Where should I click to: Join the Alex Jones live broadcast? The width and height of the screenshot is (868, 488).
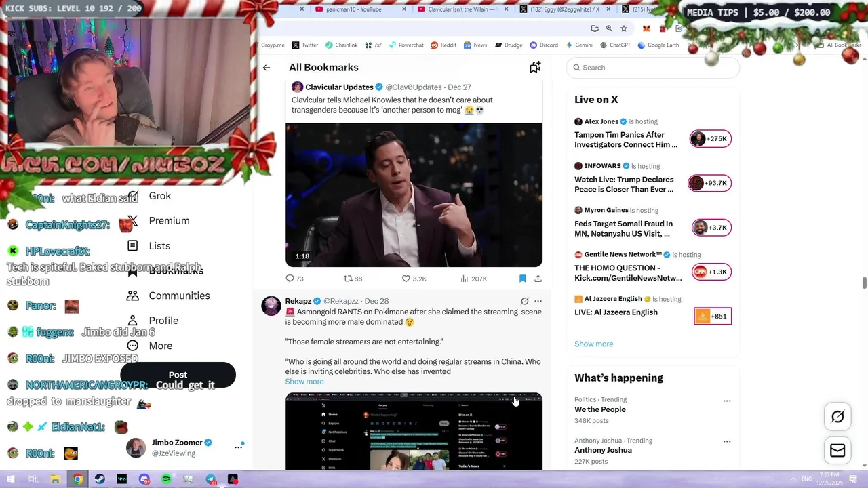click(x=710, y=139)
